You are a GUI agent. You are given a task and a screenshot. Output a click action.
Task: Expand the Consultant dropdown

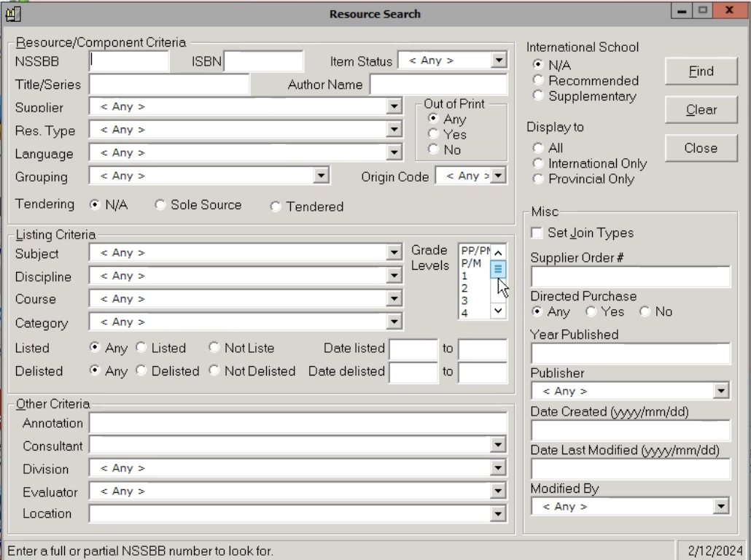498,445
